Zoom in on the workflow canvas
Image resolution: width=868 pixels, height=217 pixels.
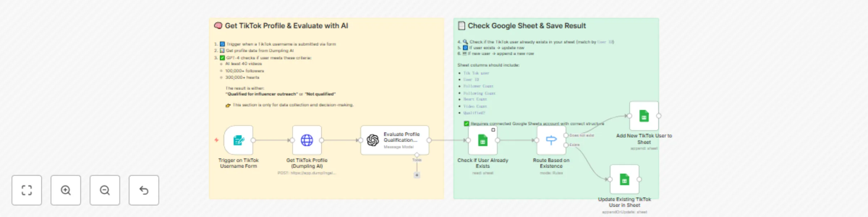66,190
